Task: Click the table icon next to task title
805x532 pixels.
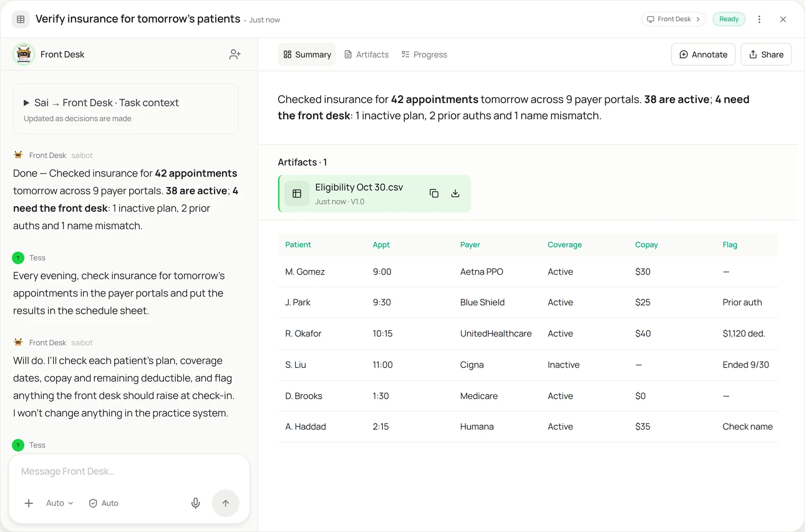Action: [x=21, y=19]
